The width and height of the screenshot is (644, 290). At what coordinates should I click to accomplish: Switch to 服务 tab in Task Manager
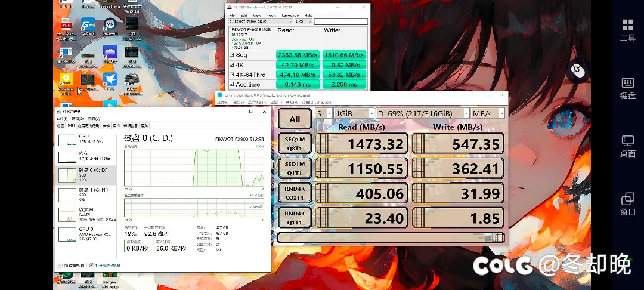click(x=144, y=126)
